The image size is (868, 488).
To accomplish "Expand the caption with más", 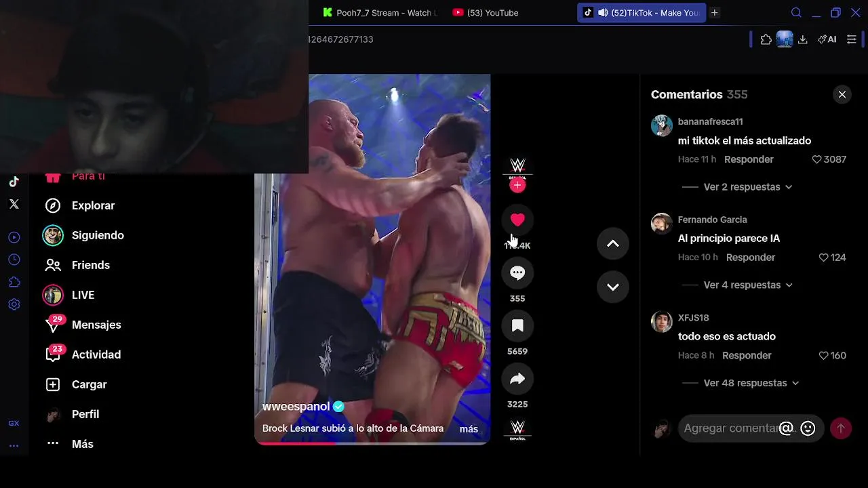I will 469,429.
